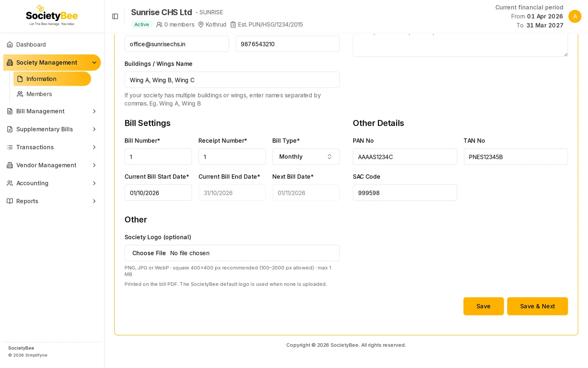Click the Information file icon
Image resolution: width=588 pixels, height=368 pixels.
click(20, 79)
